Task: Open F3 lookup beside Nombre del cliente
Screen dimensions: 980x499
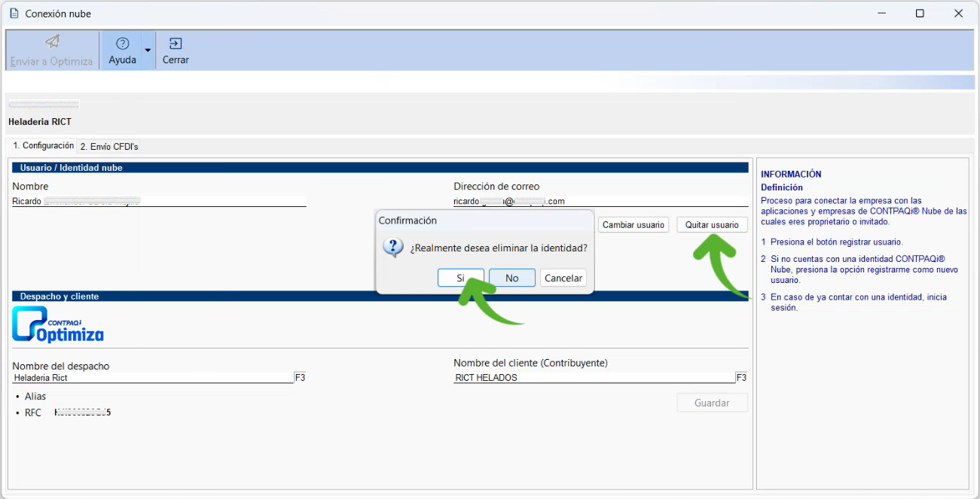Action: [x=741, y=378]
